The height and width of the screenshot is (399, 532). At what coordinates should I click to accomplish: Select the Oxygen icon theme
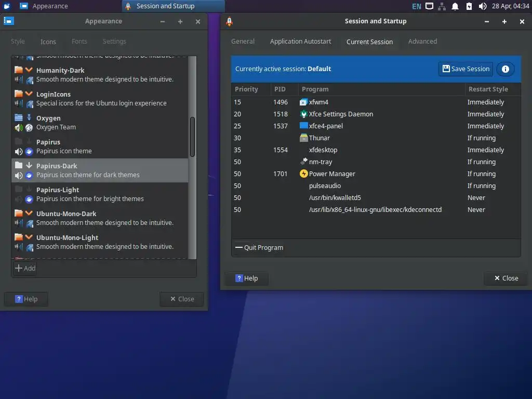coord(100,123)
